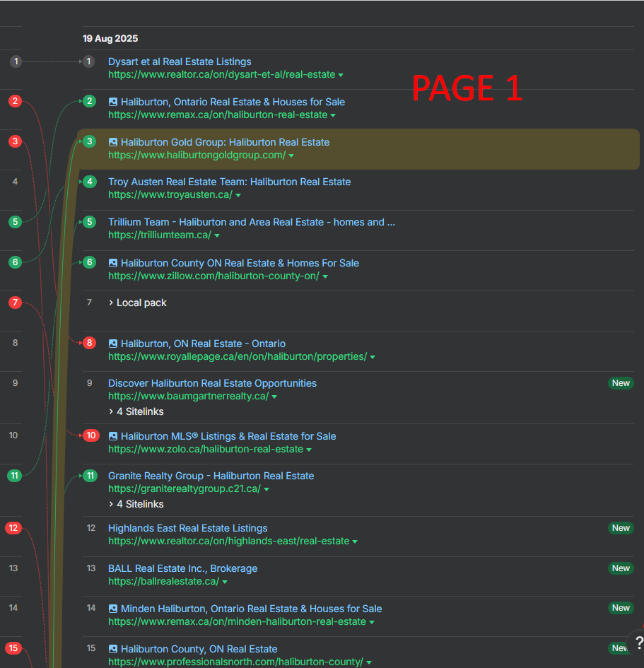Open Haliburton County, ON Real Estate link
This screenshot has height=668, width=644.
pos(199,649)
